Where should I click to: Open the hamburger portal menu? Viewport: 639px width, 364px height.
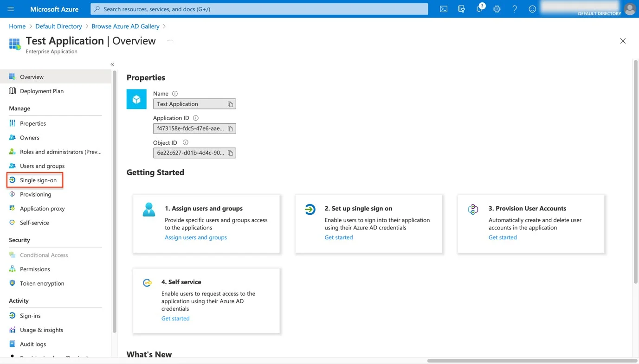pyautogui.click(x=11, y=9)
